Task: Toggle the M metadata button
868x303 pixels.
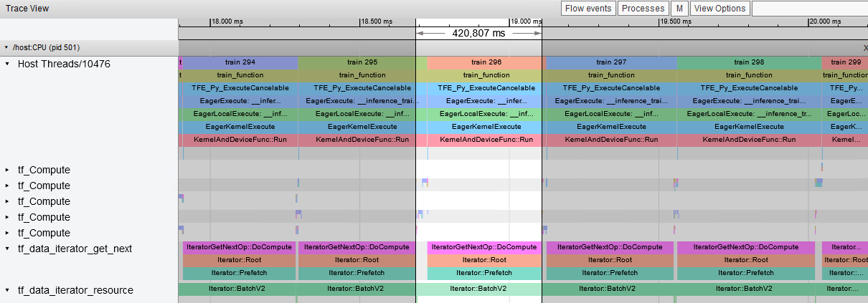Action: click(x=679, y=9)
